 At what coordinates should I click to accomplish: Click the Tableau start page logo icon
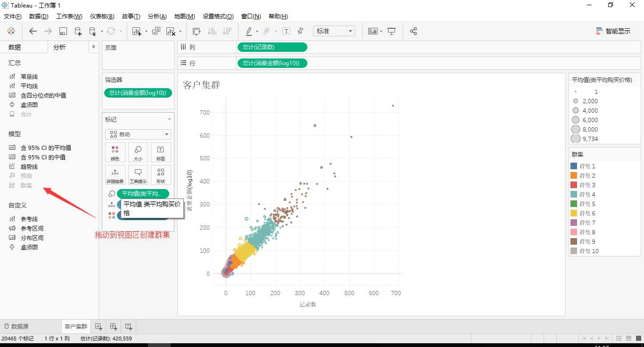(11, 31)
